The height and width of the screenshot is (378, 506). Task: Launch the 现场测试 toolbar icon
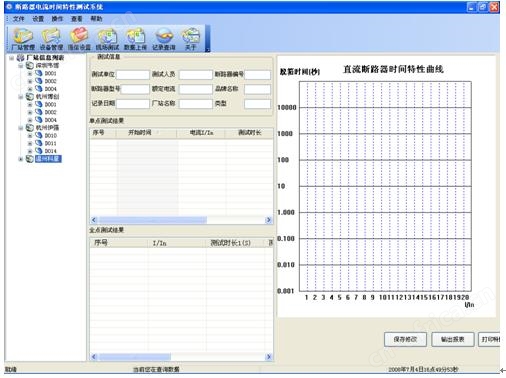pyautogui.click(x=107, y=39)
